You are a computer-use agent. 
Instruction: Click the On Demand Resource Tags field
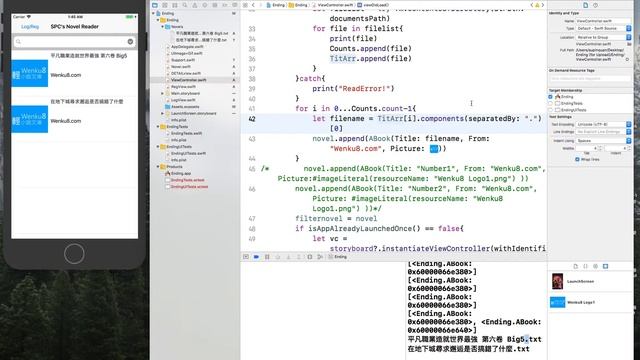pyautogui.click(x=590, y=78)
